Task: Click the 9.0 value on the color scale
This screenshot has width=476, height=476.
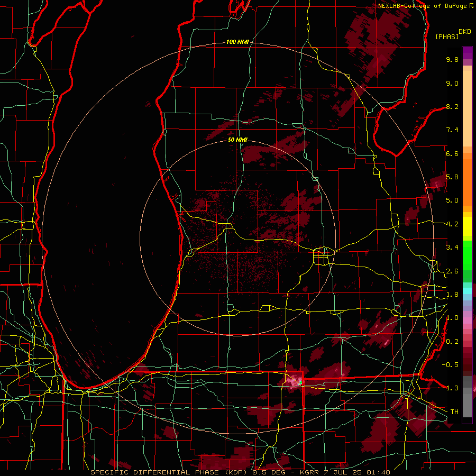Action: coord(452,83)
